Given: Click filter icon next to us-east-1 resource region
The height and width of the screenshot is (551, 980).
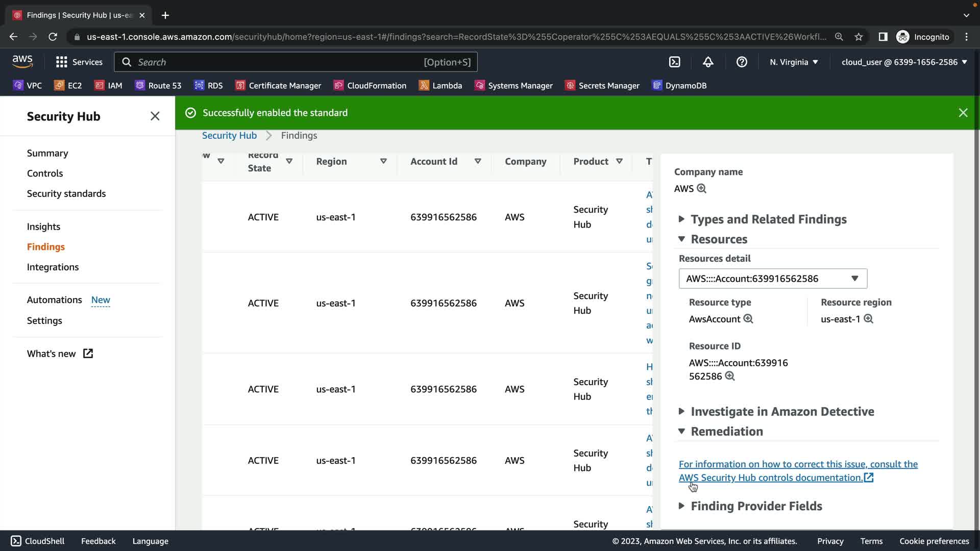Looking at the screenshot, I should 868,319.
